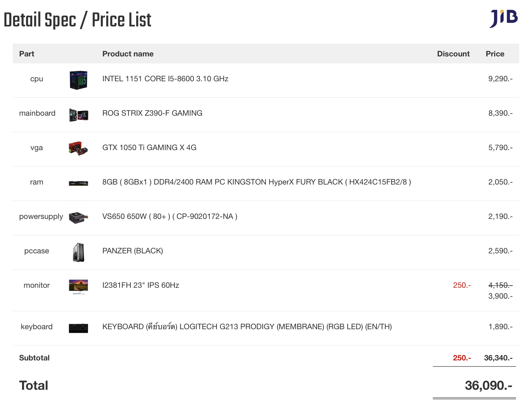The width and height of the screenshot is (532, 406).
Task: Click the GTX 1050 Ti graphics card image
Action: (x=78, y=149)
